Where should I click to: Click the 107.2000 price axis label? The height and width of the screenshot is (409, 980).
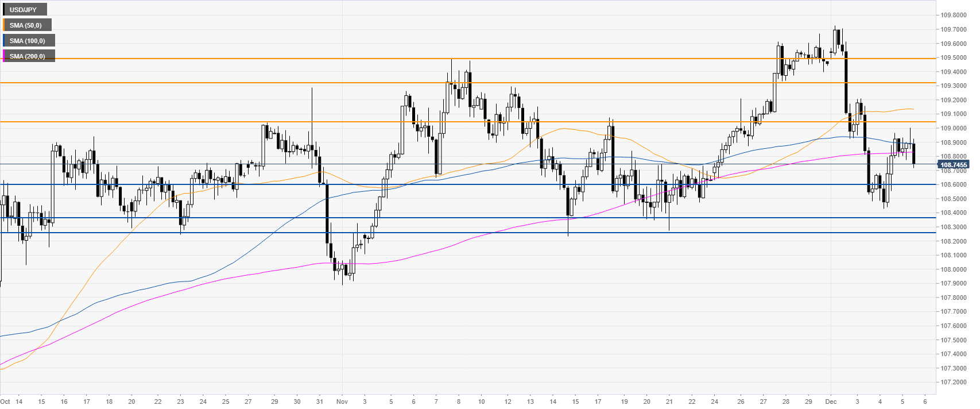952,382
